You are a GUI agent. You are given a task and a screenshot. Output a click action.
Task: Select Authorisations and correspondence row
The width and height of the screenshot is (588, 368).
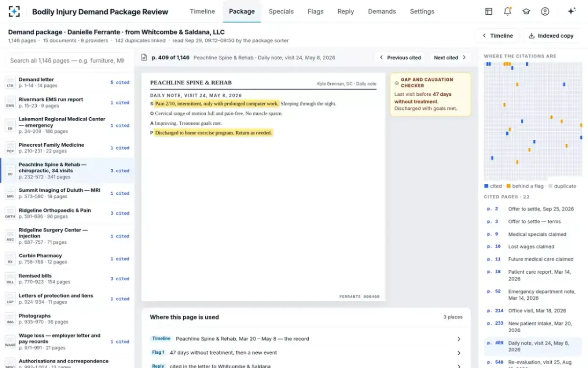click(67, 363)
